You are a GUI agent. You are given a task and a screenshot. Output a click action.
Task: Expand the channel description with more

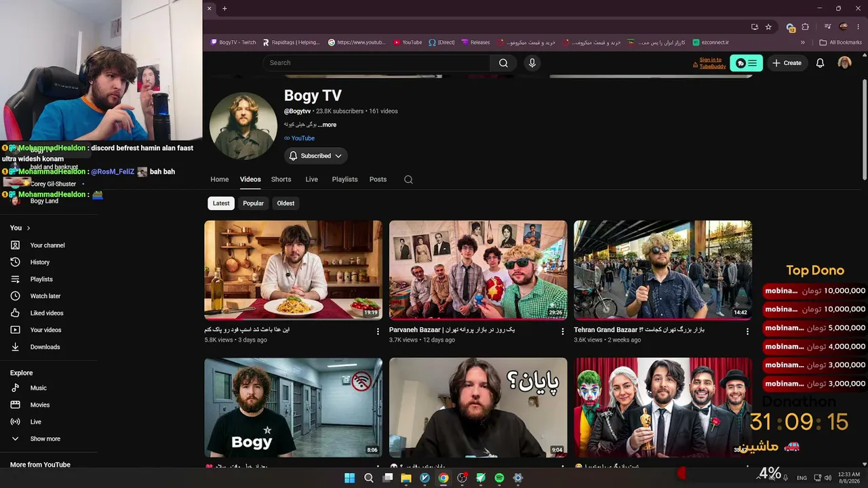pos(328,125)
